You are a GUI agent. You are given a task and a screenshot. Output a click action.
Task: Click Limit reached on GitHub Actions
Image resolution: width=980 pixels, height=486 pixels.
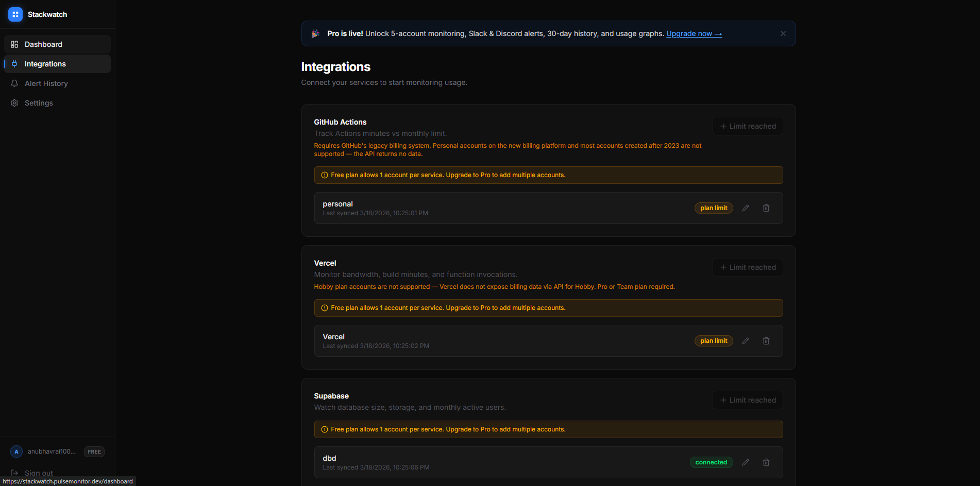(747, 126)
